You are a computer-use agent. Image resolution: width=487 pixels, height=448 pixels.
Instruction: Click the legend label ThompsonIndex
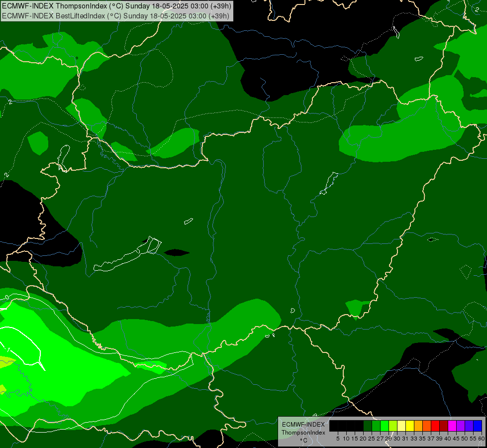pyautogui.click(x=303, y=433)
